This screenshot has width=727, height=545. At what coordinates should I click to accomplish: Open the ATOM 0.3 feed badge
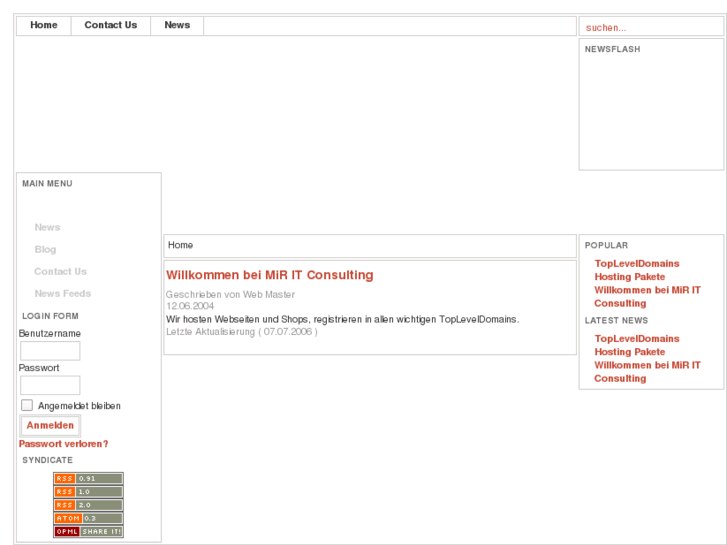[x=89, y=518]
